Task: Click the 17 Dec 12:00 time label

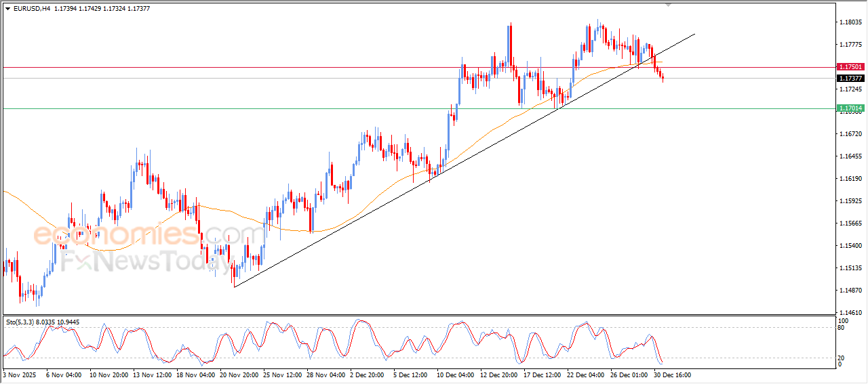Action: click(542, 375)
